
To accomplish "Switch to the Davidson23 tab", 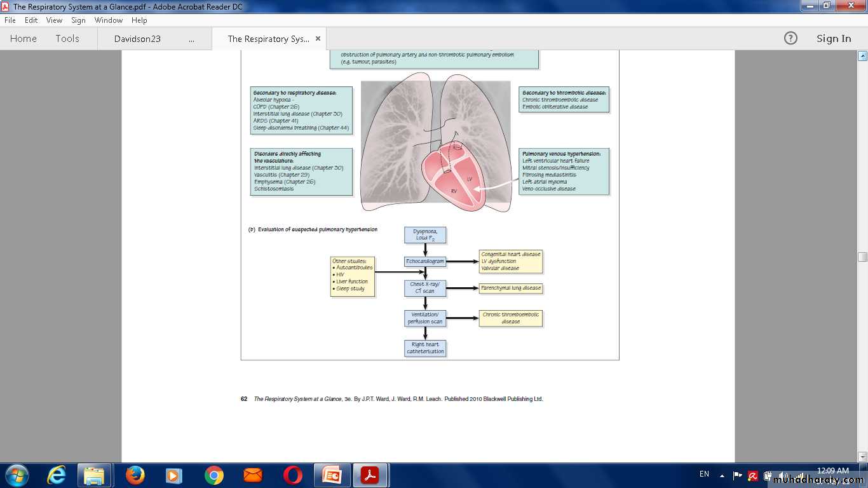I will pos(137,39).
